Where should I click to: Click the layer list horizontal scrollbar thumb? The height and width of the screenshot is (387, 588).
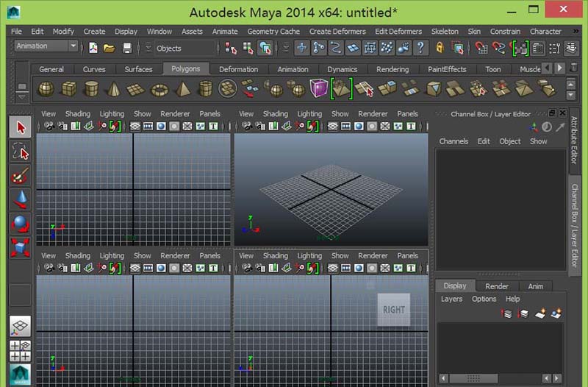473,378
